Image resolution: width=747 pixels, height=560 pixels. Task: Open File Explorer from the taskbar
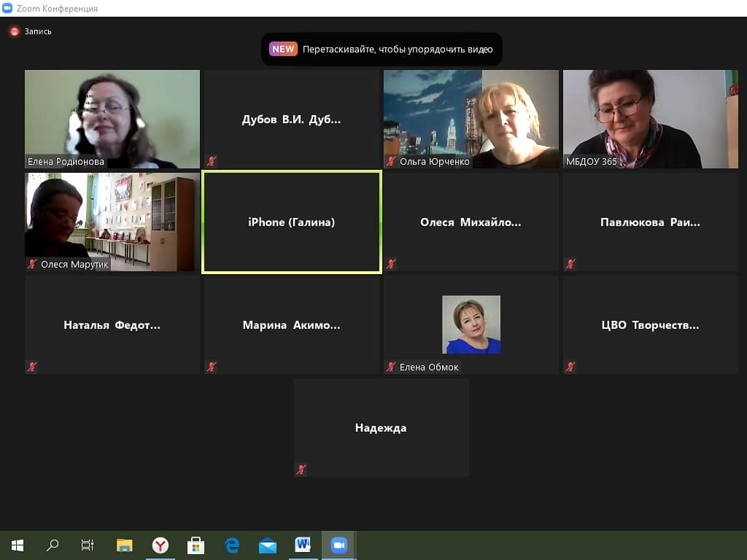124,545
